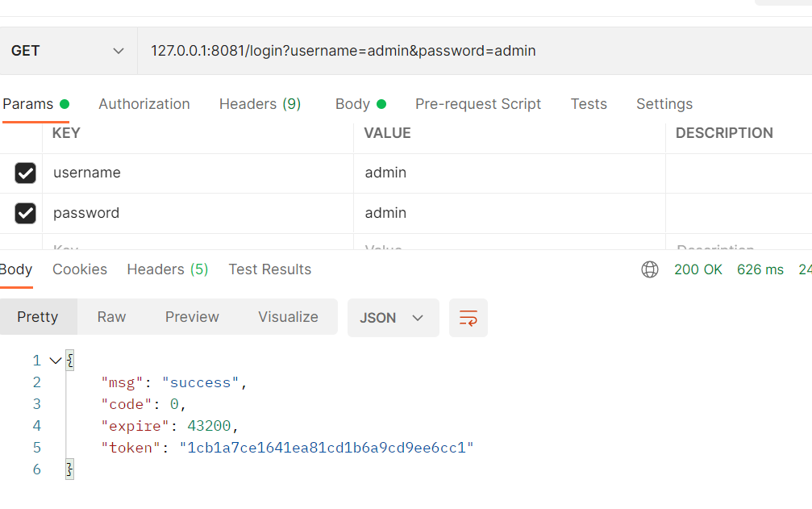
Task: Click the word-wrap icon beside JSON
Action: coord(468,317)
